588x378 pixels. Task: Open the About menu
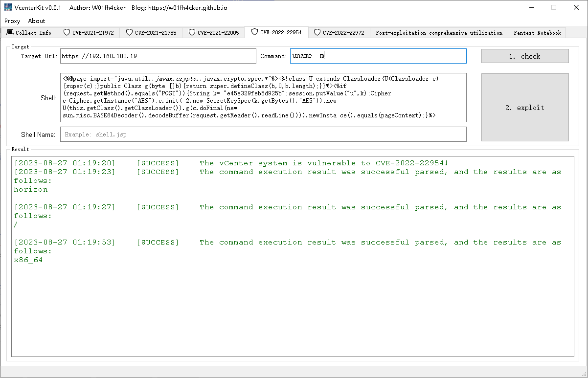[x=37, y=21]
